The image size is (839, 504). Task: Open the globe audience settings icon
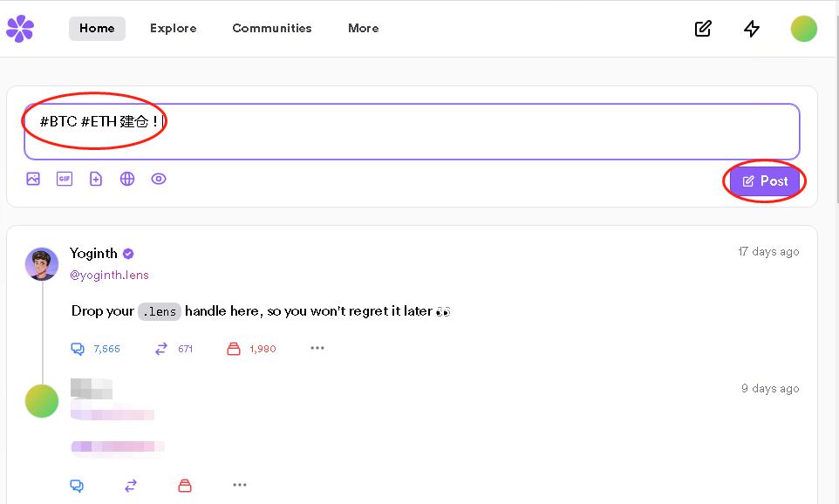point(127,179)
